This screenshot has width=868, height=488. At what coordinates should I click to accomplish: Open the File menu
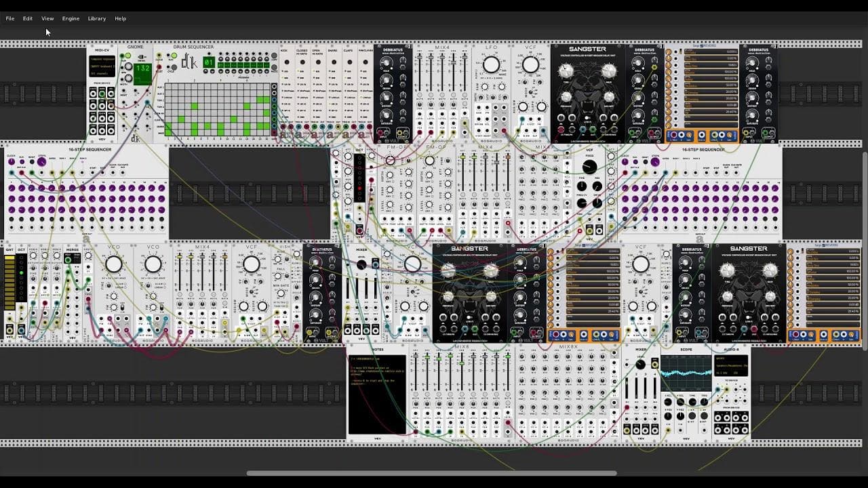pos(10,18)
